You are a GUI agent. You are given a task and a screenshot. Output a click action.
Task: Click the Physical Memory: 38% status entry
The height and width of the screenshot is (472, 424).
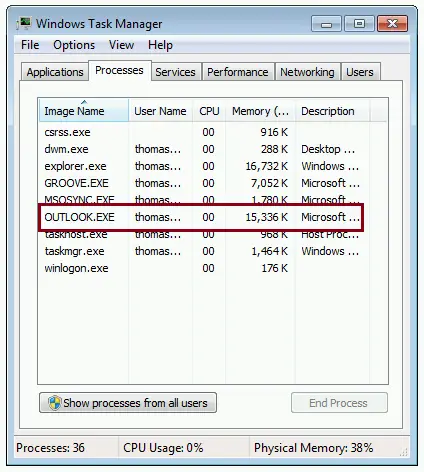click(314, 448)
